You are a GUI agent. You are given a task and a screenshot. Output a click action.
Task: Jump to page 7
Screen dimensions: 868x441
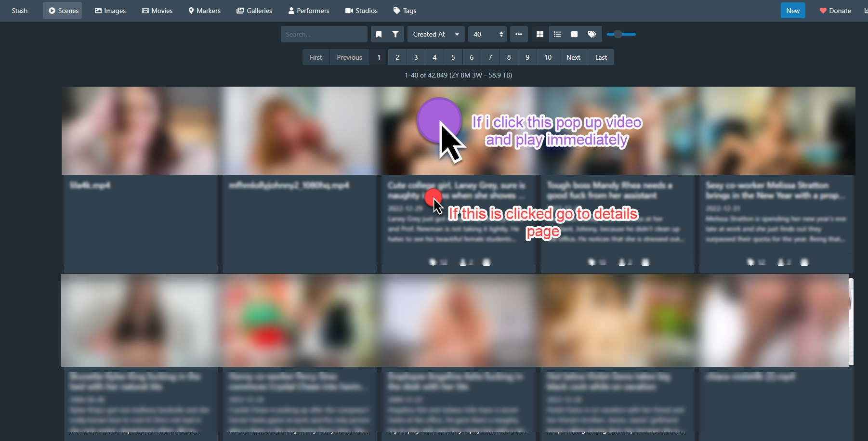pyautogui.click(x=490, y=57)
